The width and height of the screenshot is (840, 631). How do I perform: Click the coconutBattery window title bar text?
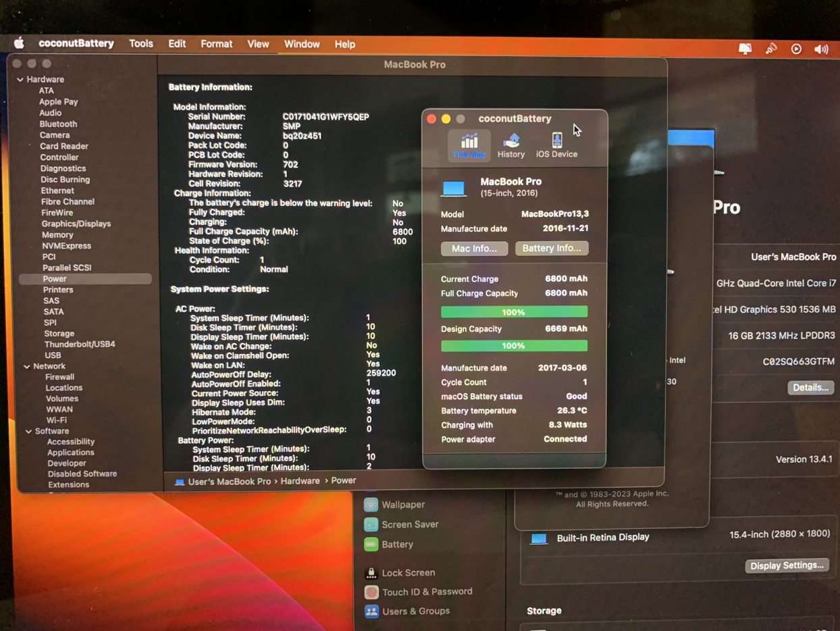click(x=515, y=119)
